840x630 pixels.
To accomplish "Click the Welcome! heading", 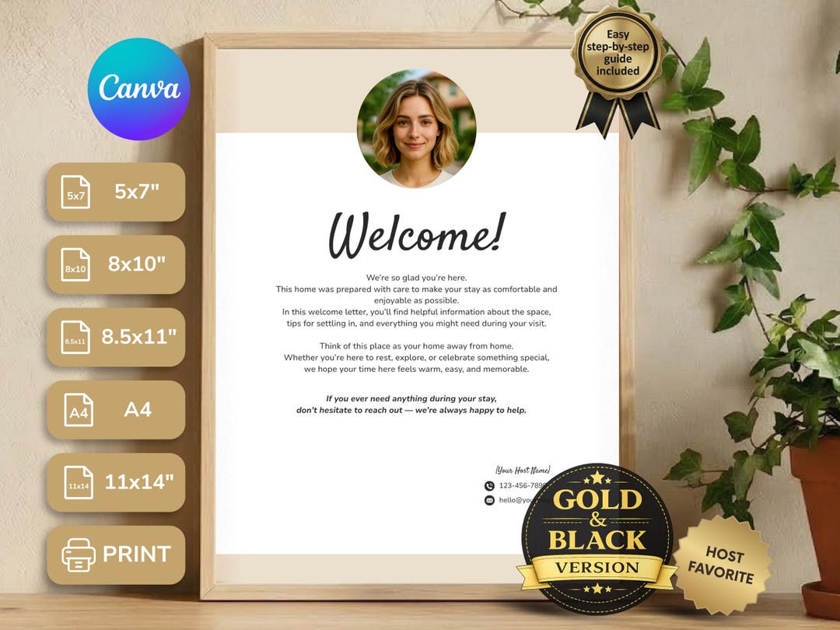I will (417, 235).
